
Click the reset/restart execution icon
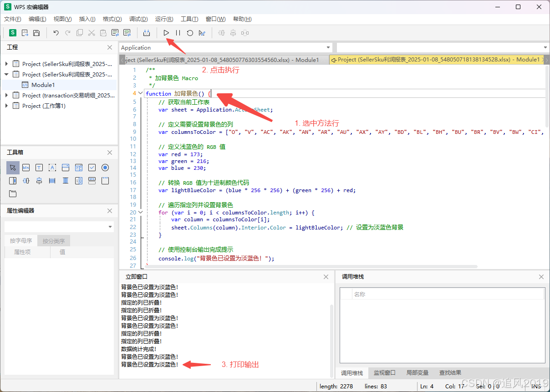pyautogui.click(x=190, y=33)
